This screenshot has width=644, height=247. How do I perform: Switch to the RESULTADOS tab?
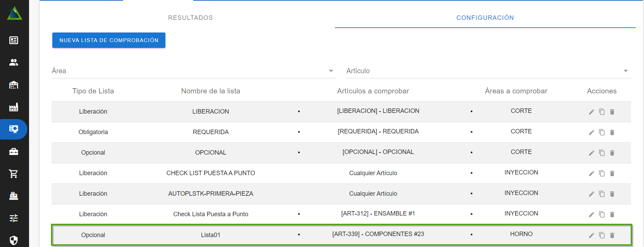pyautogui.click(x=190, y=18)
